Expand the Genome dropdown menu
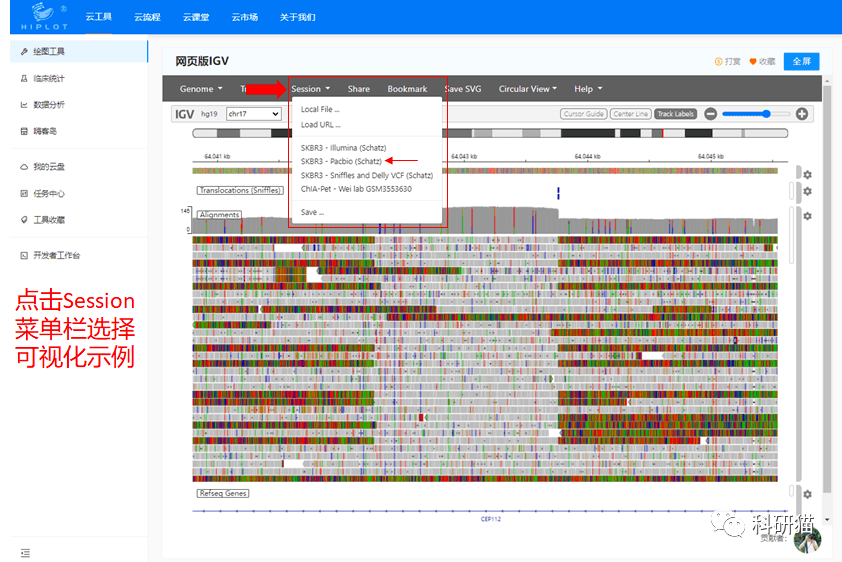Viewport: 842px width, 562px height. [200, 89]
